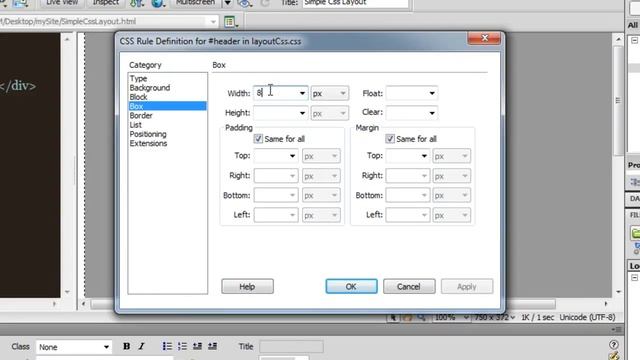The image size is (640, 360).
Task: Pick the Hand tool in status bar
Action: 407,317
